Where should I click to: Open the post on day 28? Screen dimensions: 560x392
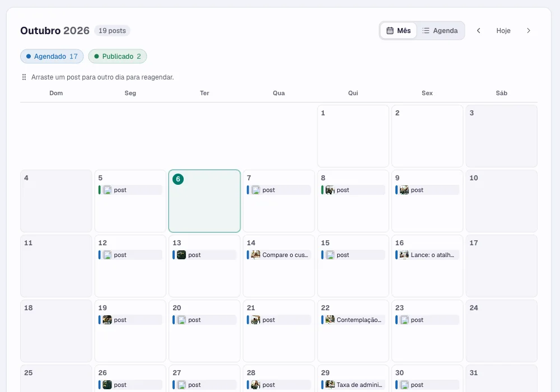tap(279, 385)
